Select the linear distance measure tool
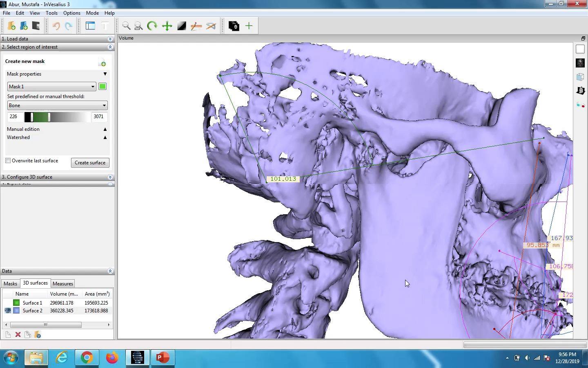The width and height of the screenshot is (588, 368). (x=196, y=26)
